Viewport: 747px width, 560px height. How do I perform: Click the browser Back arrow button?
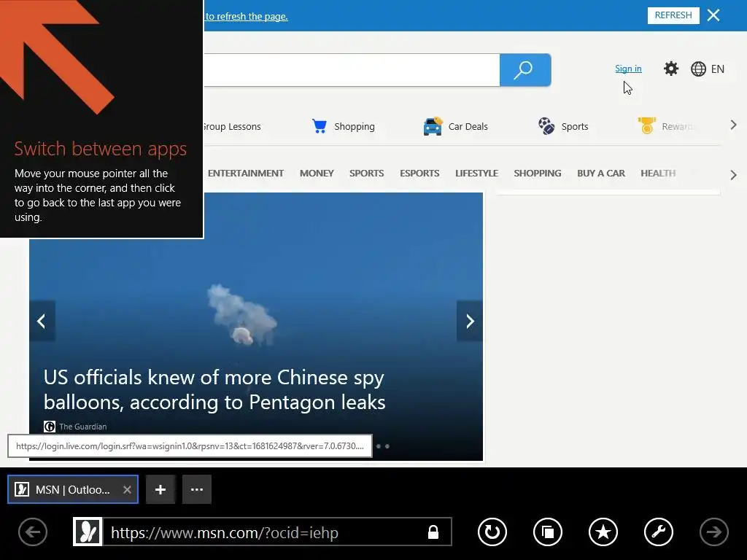(33, 532)
